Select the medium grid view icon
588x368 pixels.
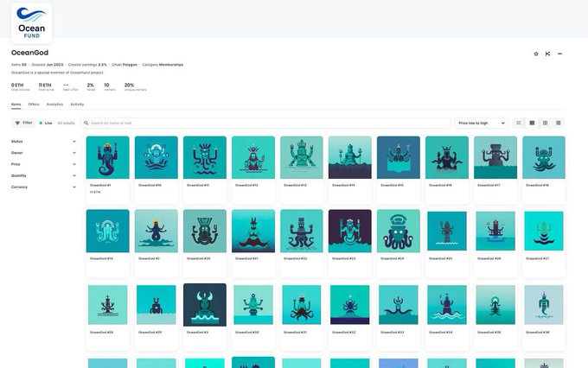click(545, 123)
